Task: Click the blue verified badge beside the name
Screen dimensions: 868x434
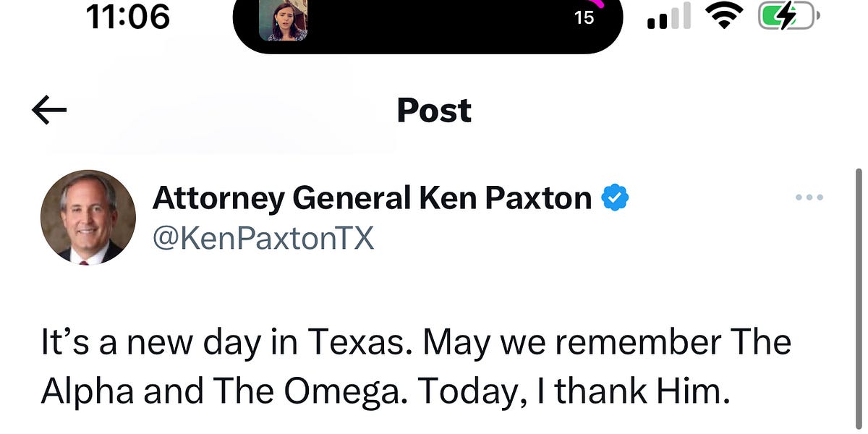Action: pyautogui.click(x=616, y=196)
